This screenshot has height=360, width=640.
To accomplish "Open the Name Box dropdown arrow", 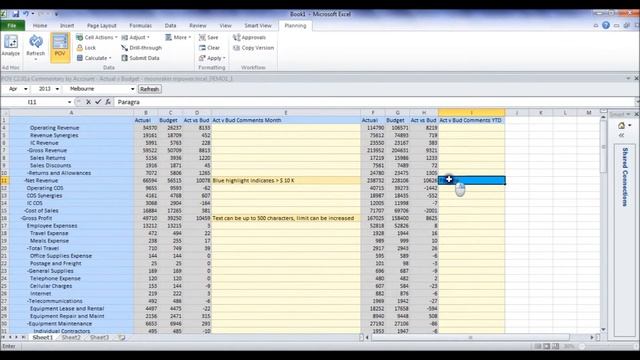I will pyautogui.click(x=69, y=102).
